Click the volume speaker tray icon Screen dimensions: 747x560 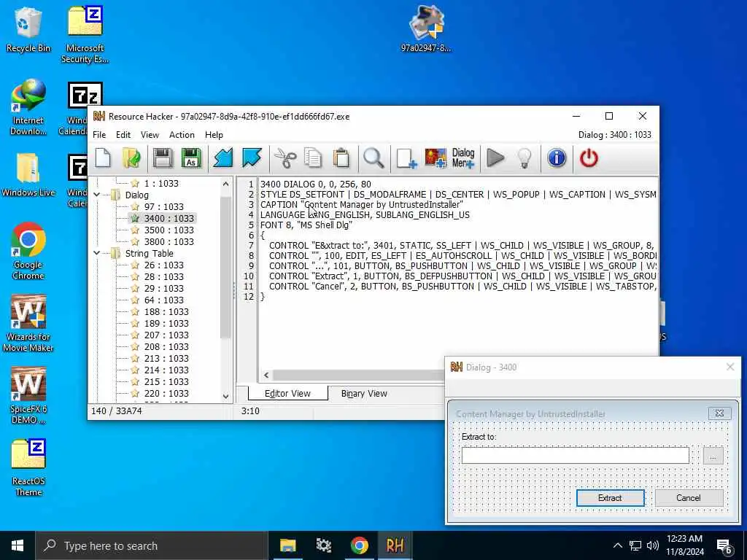tap(653, 545)
